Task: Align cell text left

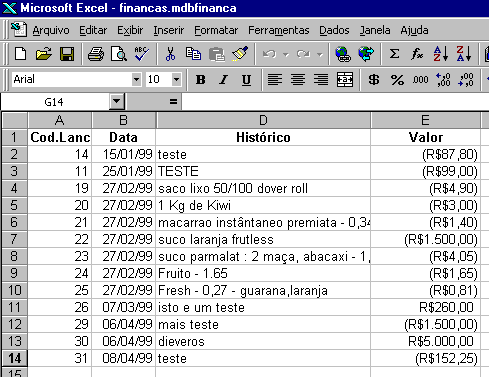Action: point(275,80)
